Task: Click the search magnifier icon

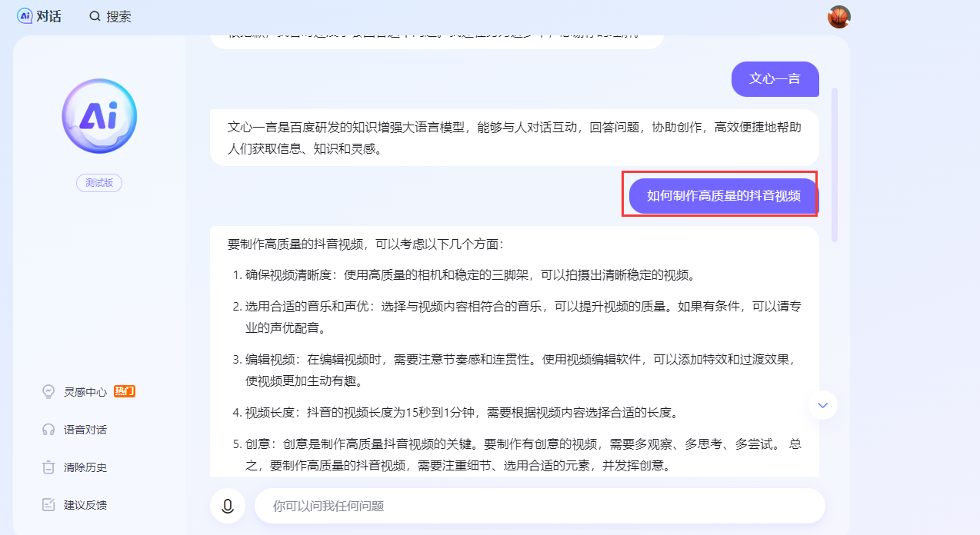Action: (95, 16)
